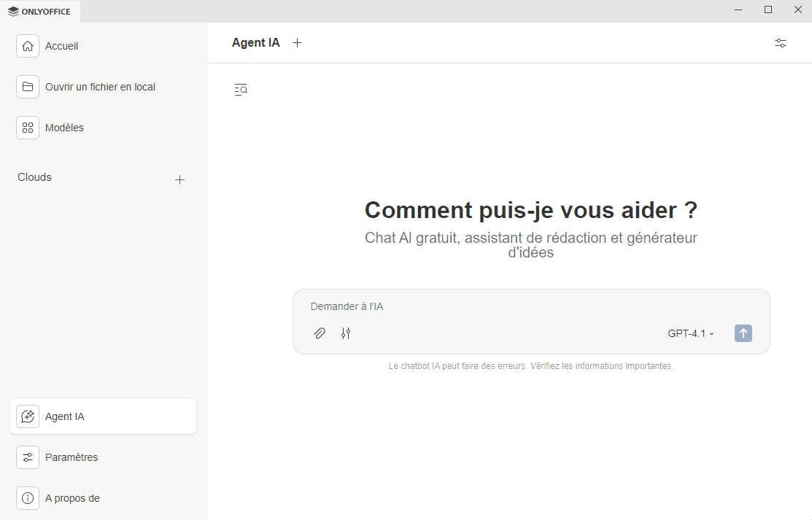Open Modèles using its grid icon
812x520 pixels.
tap(27, 127)
